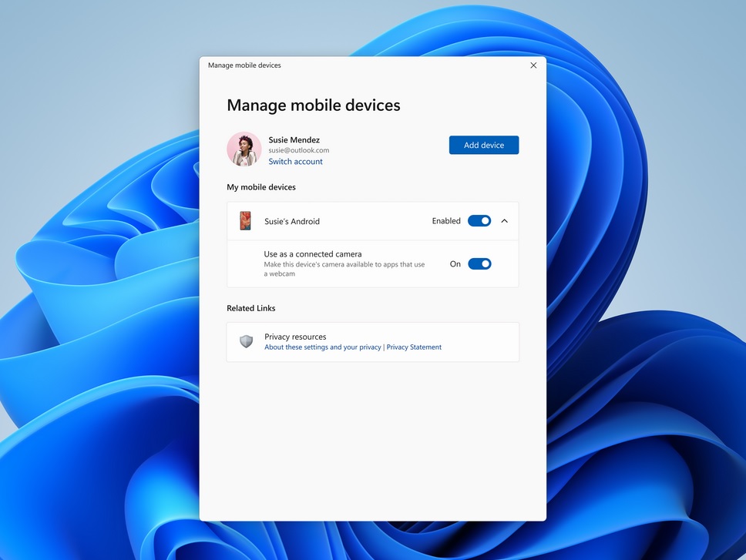
Task: Click the Susie's Android phone icon
Action: (245, 221)
